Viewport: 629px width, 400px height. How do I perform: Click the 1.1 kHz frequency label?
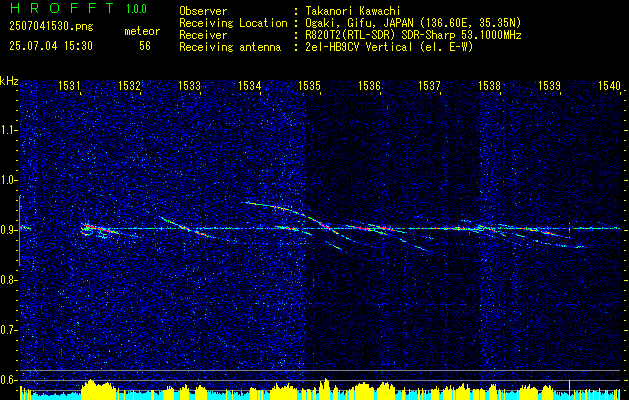[x=8, y=130]
